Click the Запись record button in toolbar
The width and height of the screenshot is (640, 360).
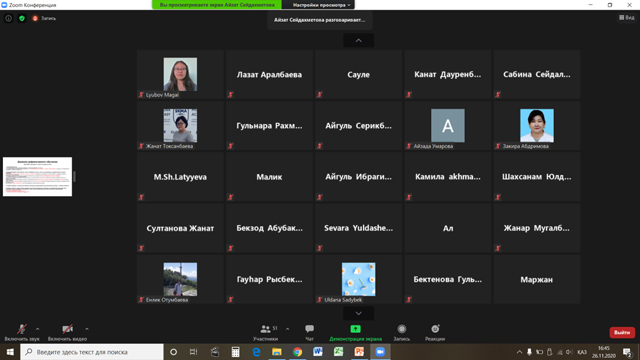click(x=402, y=332)
